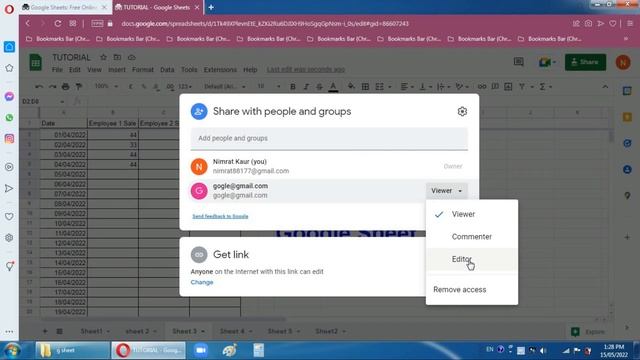Open the horizontal align dropdown
Image resolution: width=640 pixels, height=360 pixels.
click(x=407, y=87)
